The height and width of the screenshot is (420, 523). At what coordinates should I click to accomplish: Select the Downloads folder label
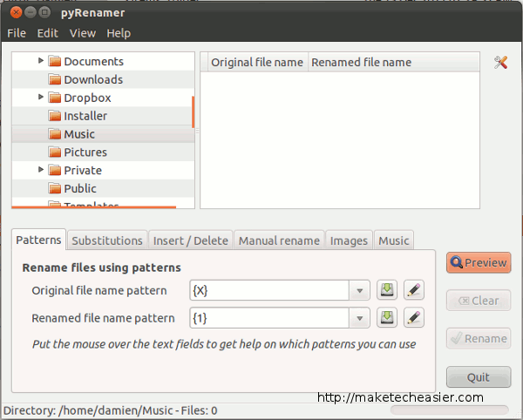[x=93, y=79]
